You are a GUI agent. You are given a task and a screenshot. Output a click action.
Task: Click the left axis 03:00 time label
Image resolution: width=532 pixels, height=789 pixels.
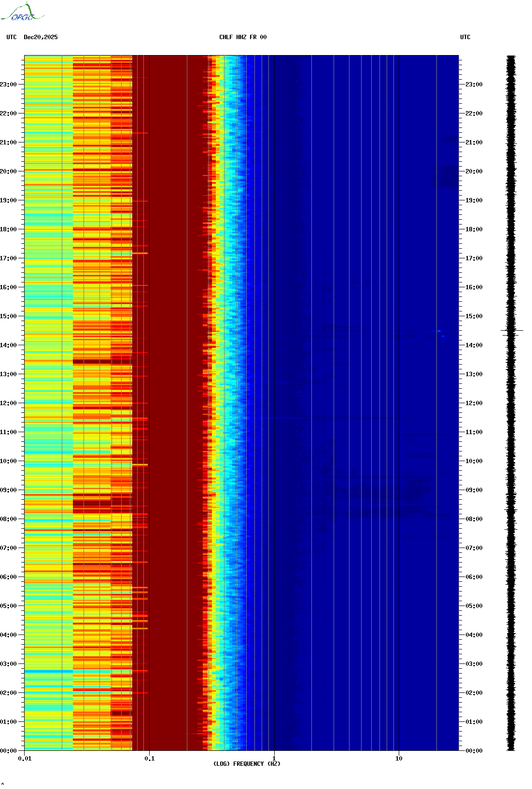[8, 664]
